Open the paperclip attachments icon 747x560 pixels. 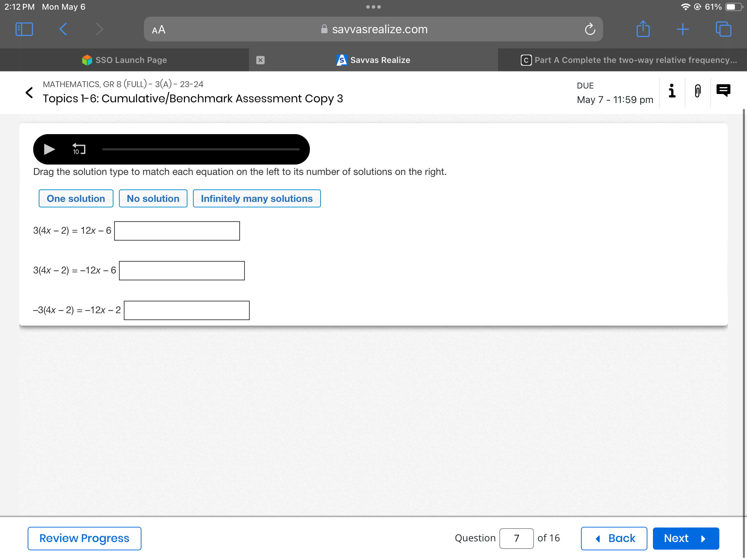click(x=698, y=91)
